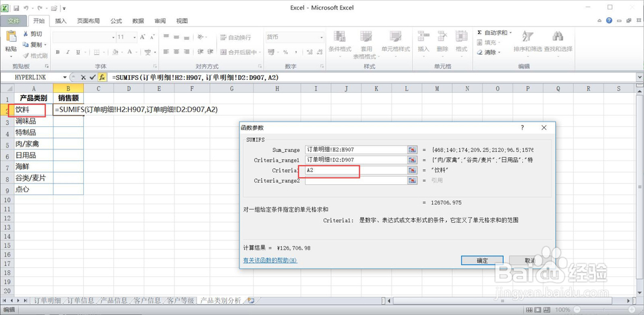The width and height of the screenshot is (644, 315).
Task: Click the Criteria1 input field
Action: point(355,170)
